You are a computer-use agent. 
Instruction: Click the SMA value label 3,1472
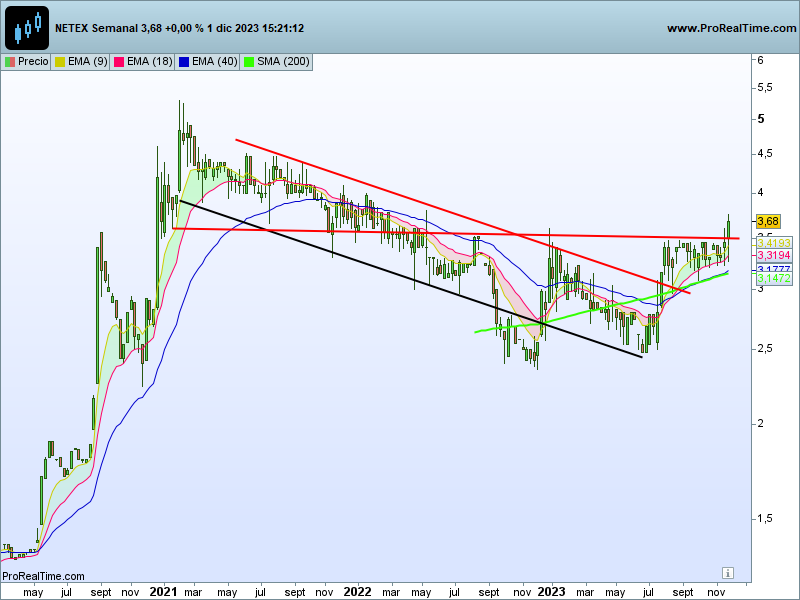(774, 279)
